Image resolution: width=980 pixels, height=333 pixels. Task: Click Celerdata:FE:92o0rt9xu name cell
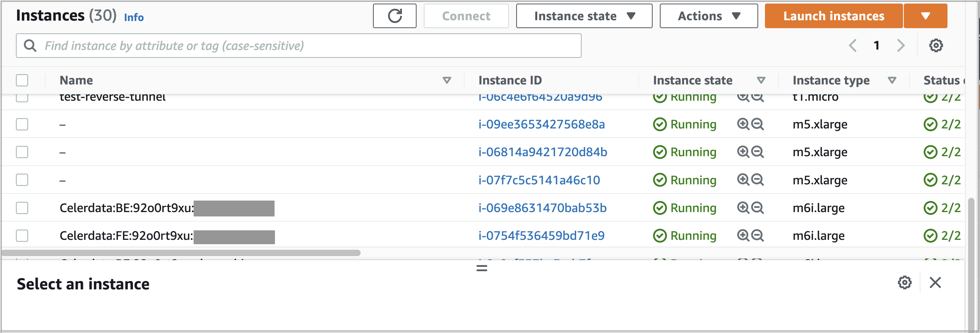(x=167, y=236)
